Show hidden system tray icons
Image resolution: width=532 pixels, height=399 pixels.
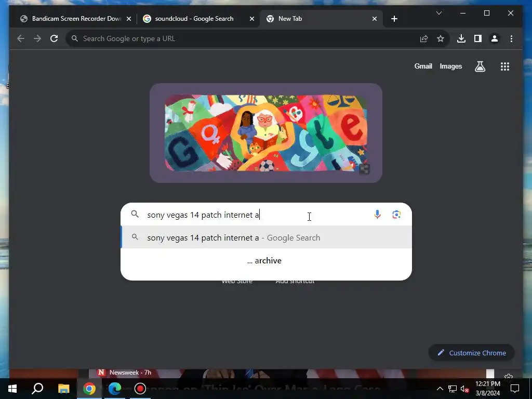440,389
